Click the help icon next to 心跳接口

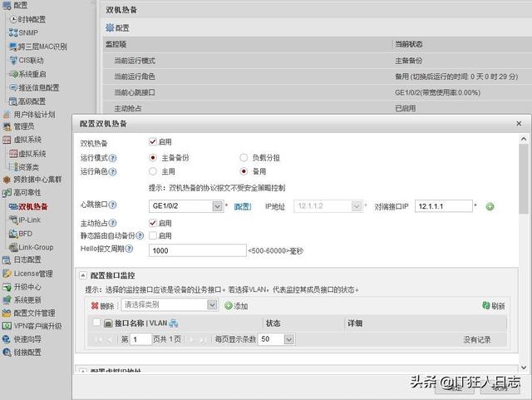coord(113,205)
